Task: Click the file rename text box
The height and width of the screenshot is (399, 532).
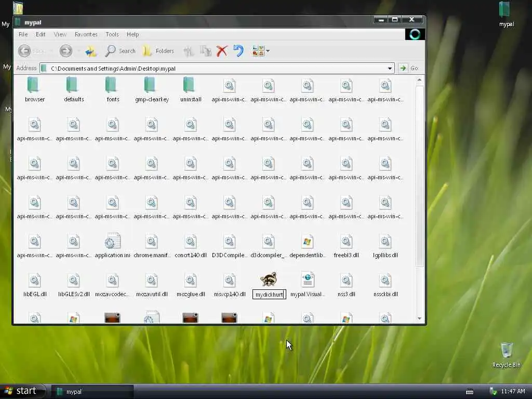Action: (269, 295)
